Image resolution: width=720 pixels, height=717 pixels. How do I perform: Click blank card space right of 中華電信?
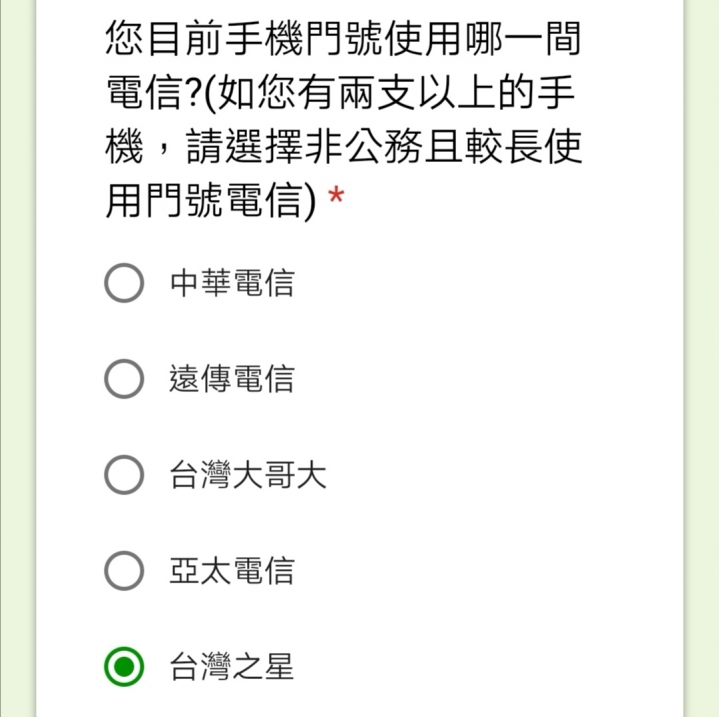click(x=487, y=283)
